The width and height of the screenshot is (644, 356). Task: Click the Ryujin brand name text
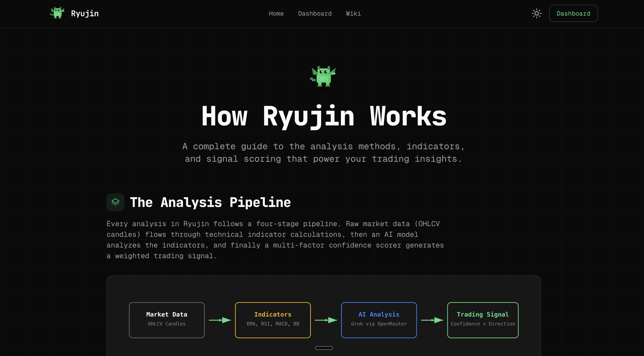coord(85,14)
